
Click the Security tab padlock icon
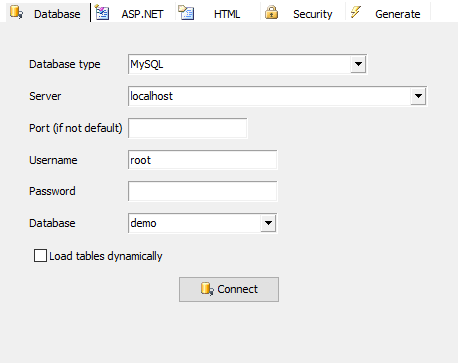tap(271, 12)
